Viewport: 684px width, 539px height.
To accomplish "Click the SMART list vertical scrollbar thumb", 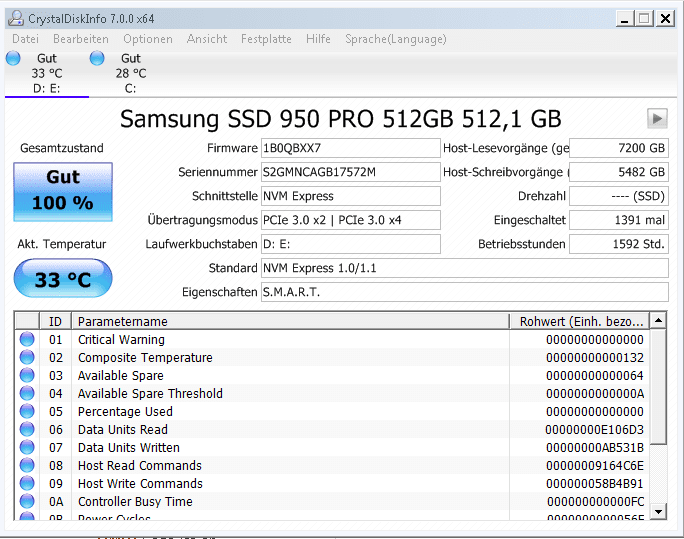I will pos(658,387).
